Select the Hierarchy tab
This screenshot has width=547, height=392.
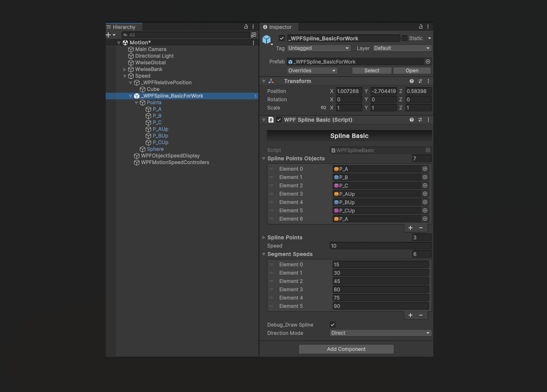pyautogui.click(x=124, y=27)
